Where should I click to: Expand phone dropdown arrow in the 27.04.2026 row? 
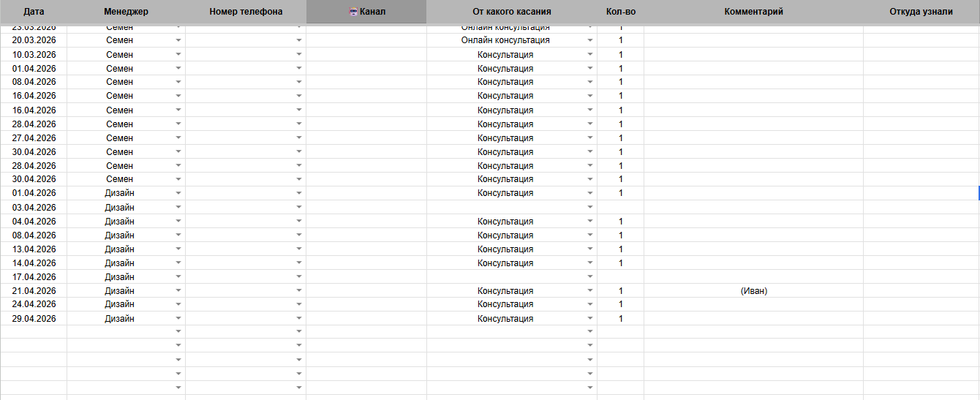[299, 138]
